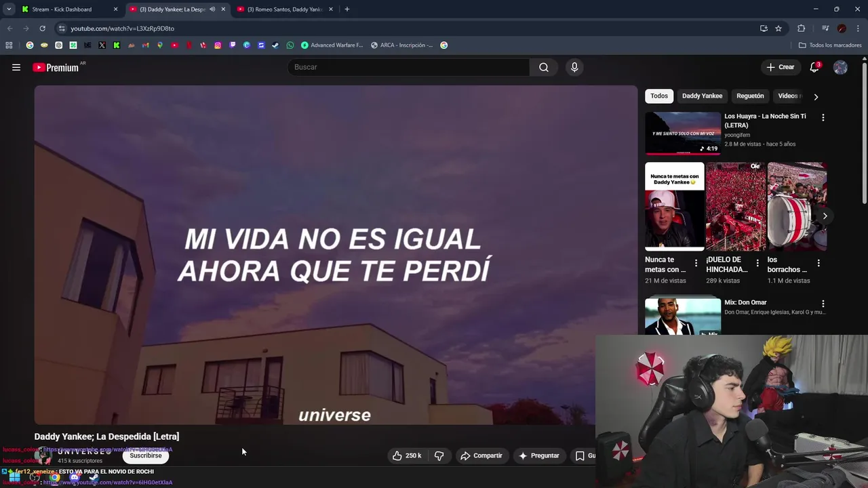868x488 pixels.
Task: Bookmark this page with the star icon
Action: 778,28
